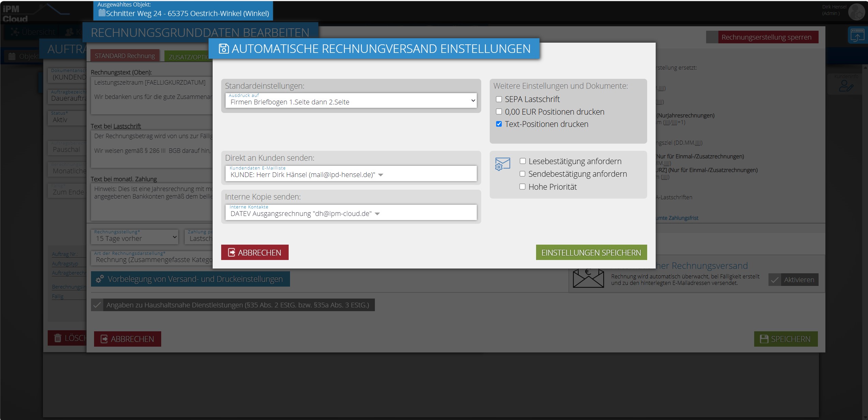Click the Objekt calendar grid icon
Image resolution: width=868 pixels, height=420 pixels.
[x=12, y=56]
